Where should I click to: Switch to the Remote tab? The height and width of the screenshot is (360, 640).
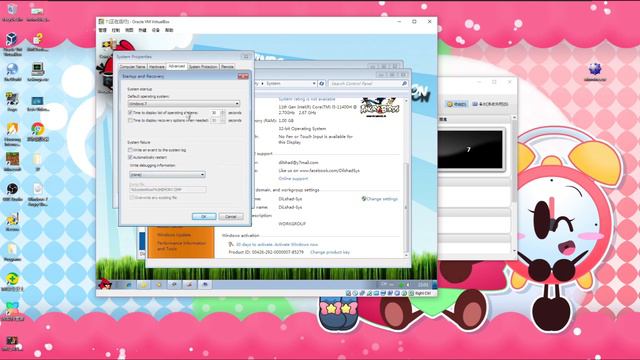point(227,67)
